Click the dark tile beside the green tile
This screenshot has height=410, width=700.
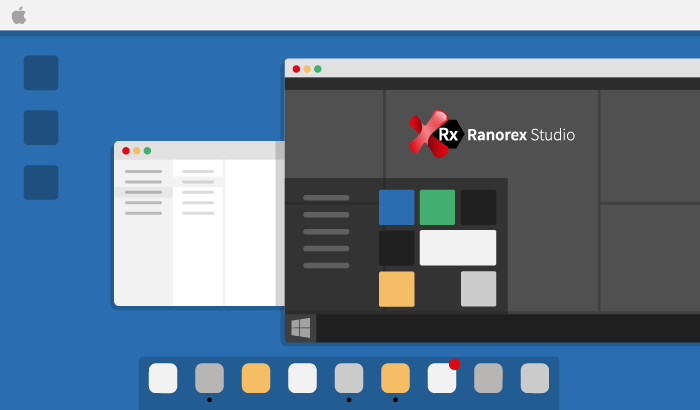479,207
